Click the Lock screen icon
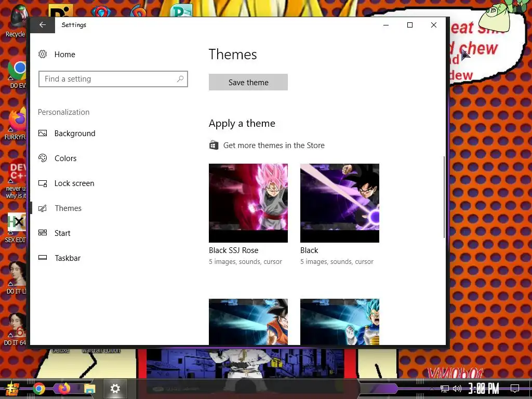The image size is (532, 399). [43, 183]
